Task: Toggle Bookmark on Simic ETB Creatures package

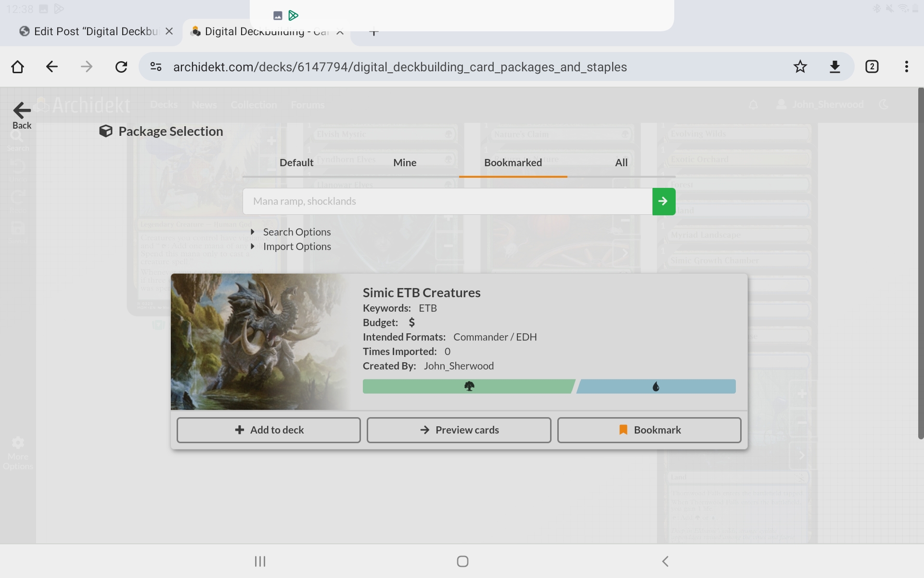Action: (649, 430)
